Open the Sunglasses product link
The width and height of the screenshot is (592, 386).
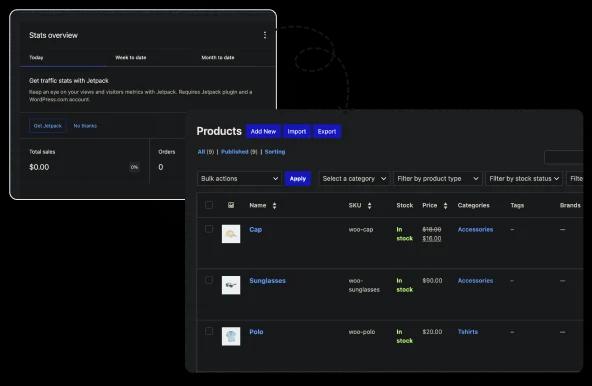click(267, 281)
